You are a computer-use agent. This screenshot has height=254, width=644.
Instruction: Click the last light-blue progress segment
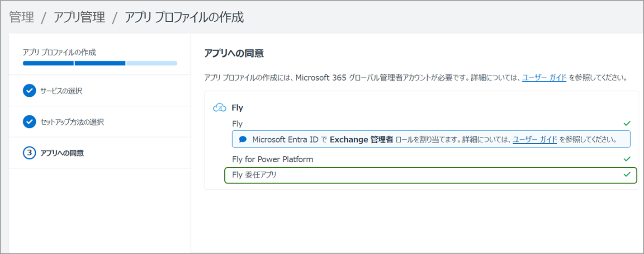[152, 63]
